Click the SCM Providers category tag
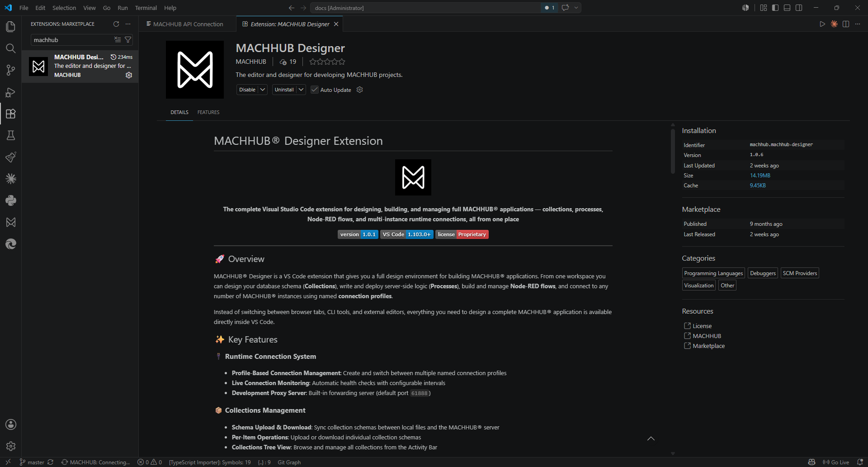 pyautogui.click(x=800, y=273)
